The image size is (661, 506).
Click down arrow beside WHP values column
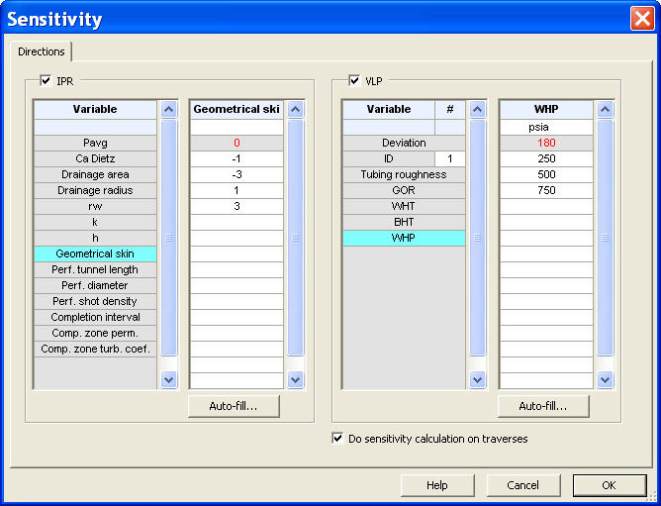[605, 380]
